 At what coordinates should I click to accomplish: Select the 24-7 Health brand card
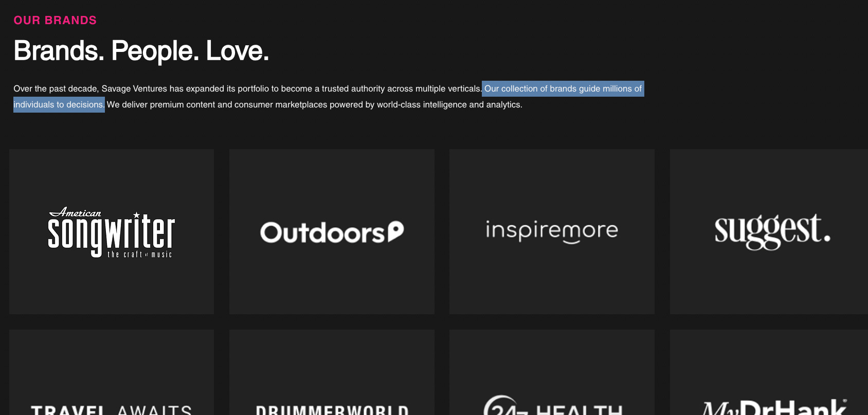click(552, 372)
